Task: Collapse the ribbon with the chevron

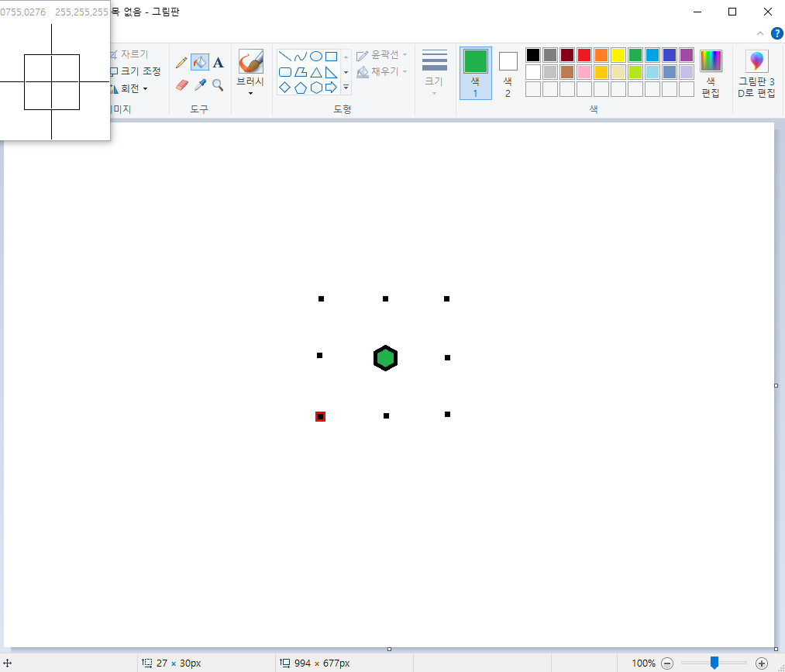Action: 759,33
